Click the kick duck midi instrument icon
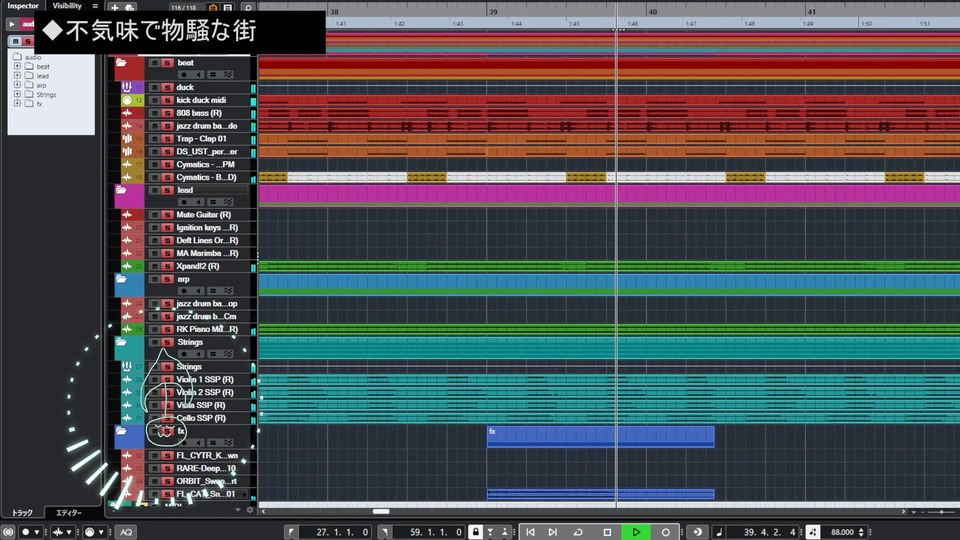The width and height of the screenshot is (960, 540). [x=127, y=101]
